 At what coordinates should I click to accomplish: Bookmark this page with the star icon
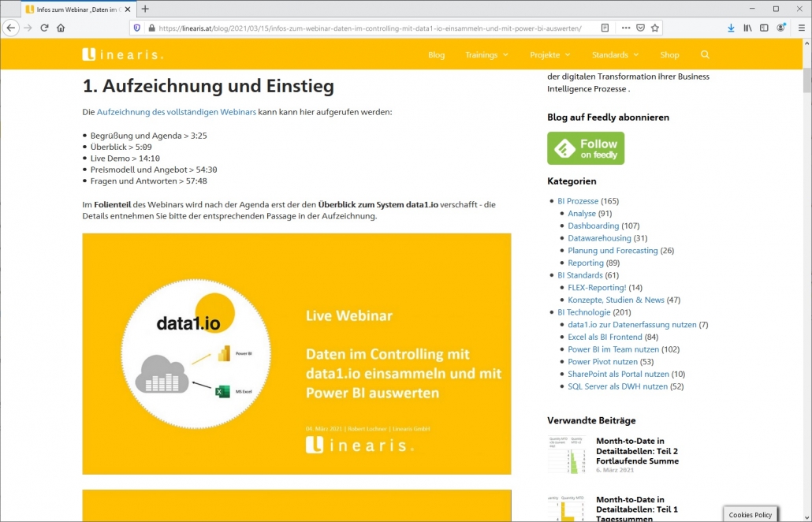(654, 28)
